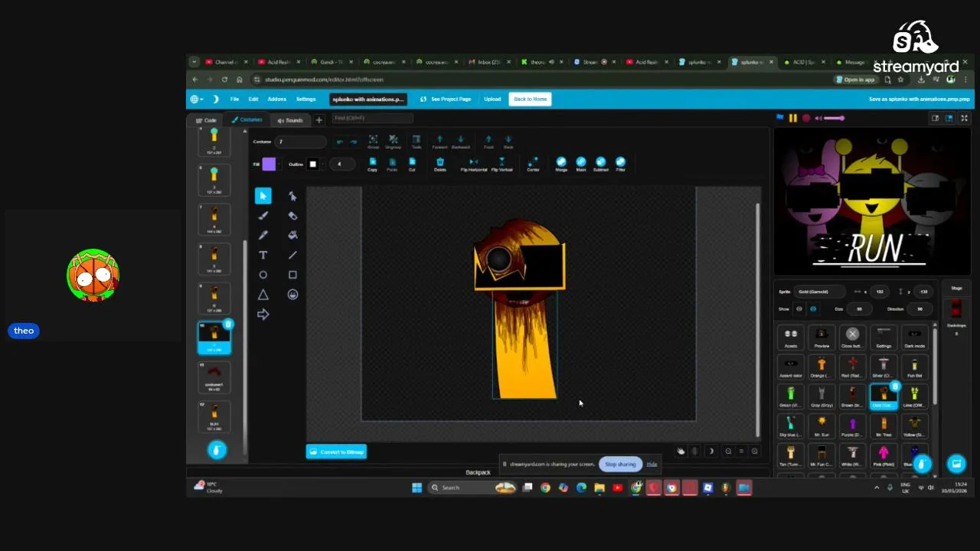Click the Hide link in sharing bar
The image size is (980, 551).
point(652,464)
